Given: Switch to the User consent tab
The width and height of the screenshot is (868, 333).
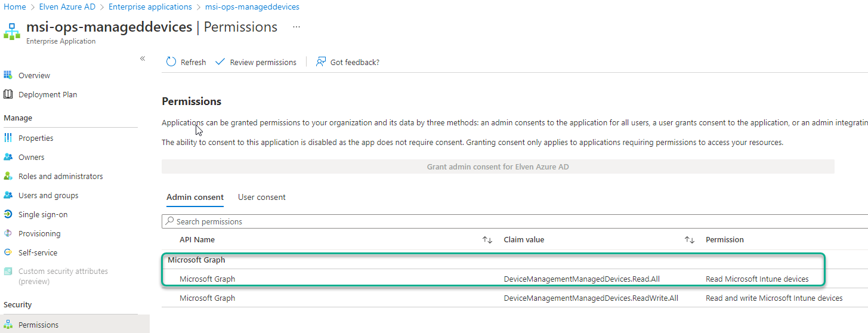Looking at the screenshot, I should point(262,197).
